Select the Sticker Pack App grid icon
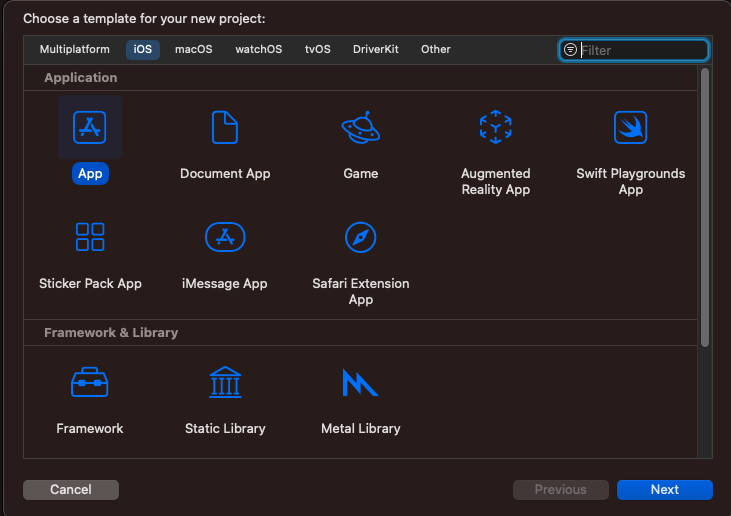731x516 pixels. click(90, 237)
